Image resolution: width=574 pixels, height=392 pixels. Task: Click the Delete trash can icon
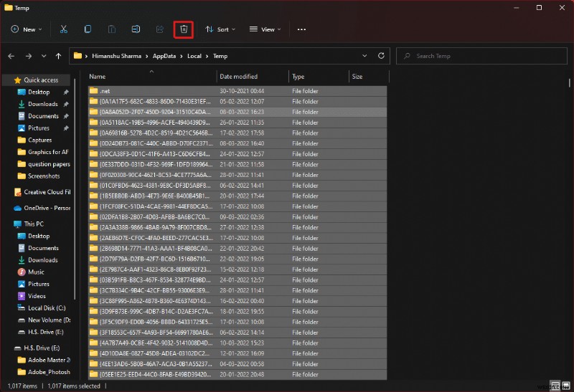pyautogui.click(x=184, y=29)
